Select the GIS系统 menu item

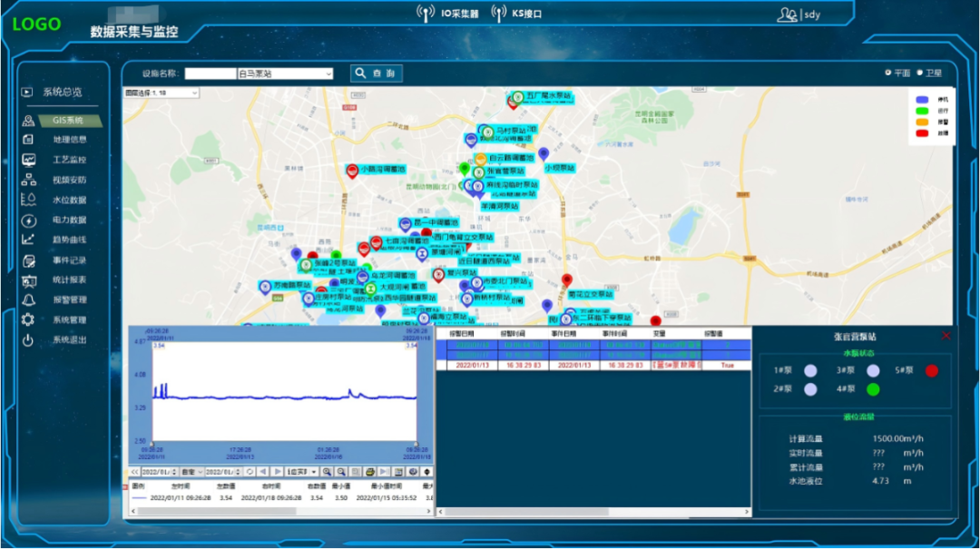[x=67, y=120]
